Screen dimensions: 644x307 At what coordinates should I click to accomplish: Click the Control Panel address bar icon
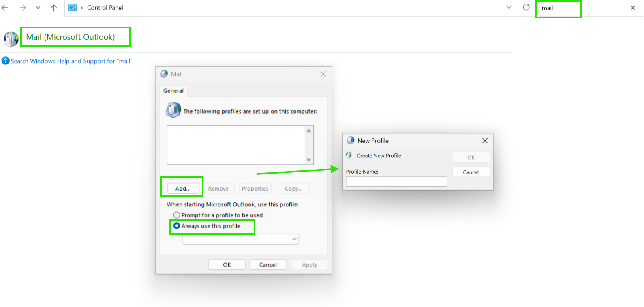tap(73, 7)
